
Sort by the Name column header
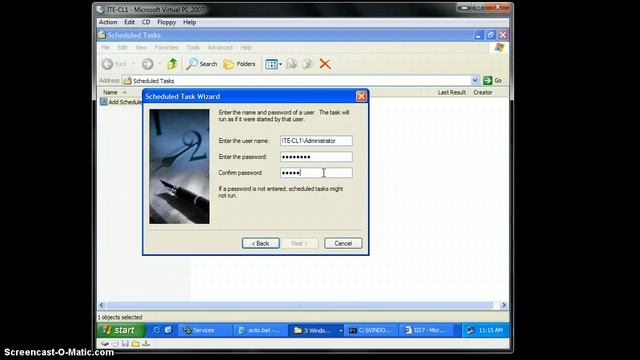[110, 93]
